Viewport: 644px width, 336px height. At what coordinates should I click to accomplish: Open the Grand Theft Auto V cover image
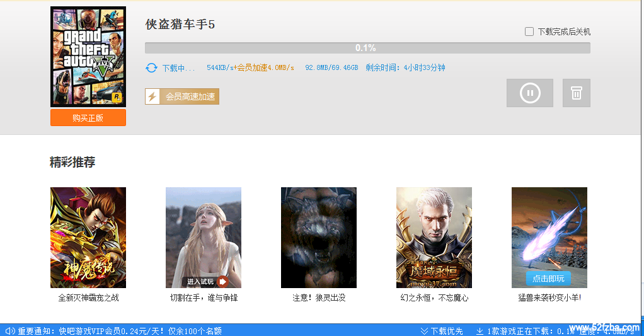pyautogui.click(x=88, y=57)
